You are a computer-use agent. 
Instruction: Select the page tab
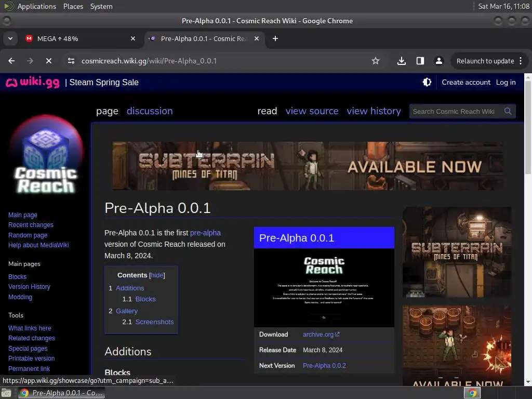coord(107,111)
